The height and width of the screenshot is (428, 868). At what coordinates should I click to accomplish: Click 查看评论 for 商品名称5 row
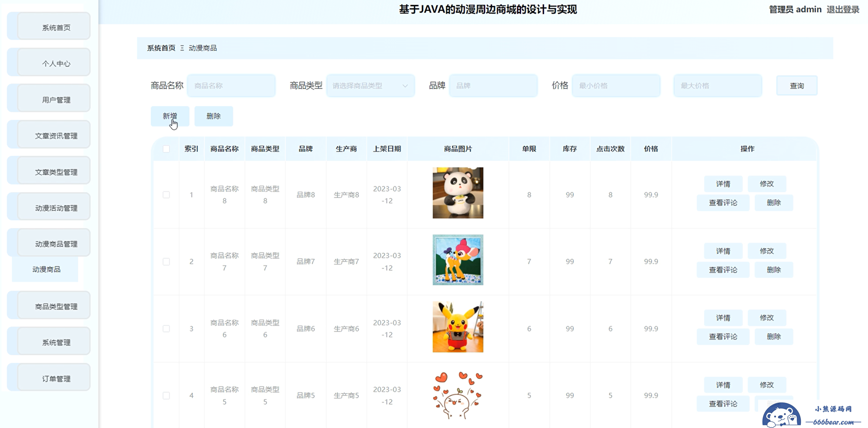[723, 404]
